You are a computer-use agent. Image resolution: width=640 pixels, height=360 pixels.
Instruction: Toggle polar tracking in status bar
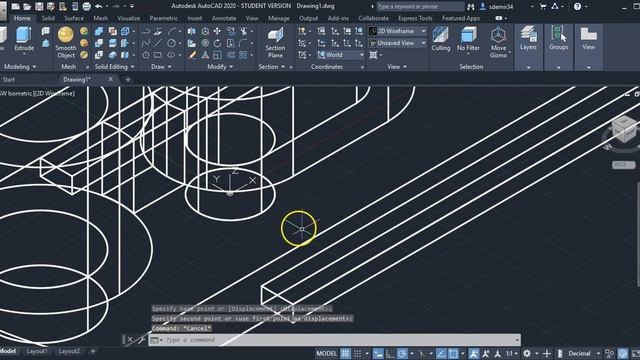pos(402,353)
